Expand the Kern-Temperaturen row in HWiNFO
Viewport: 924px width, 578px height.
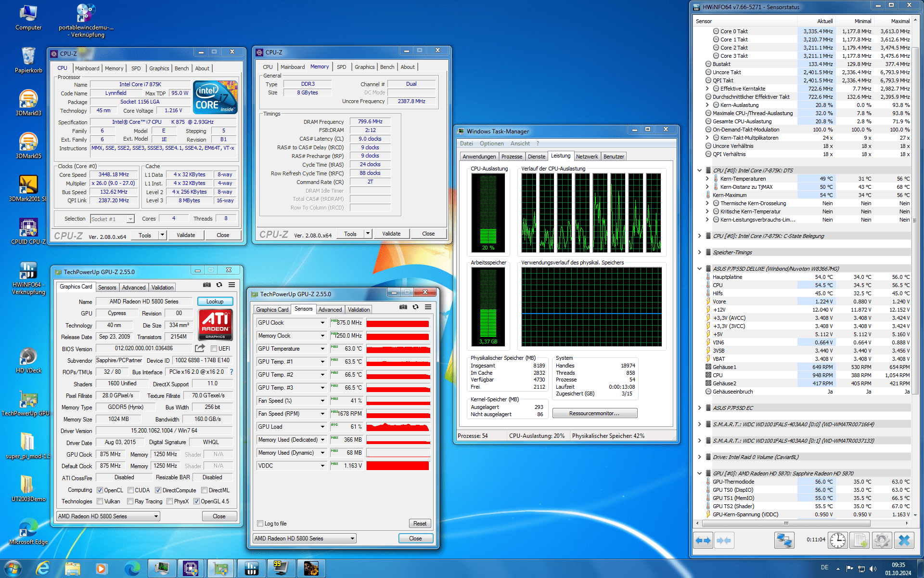[x=707, y=179]
